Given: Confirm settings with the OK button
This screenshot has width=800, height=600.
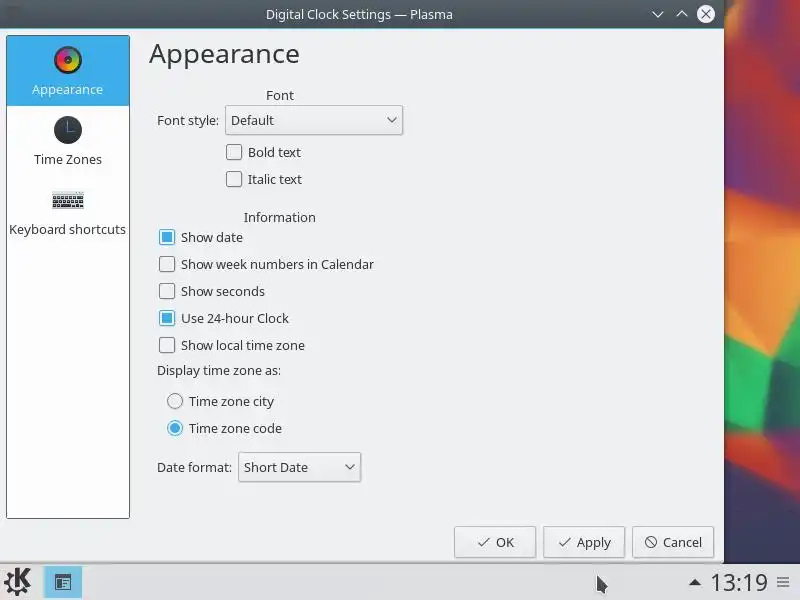Looking at the screenshot, I should [495, 542].
